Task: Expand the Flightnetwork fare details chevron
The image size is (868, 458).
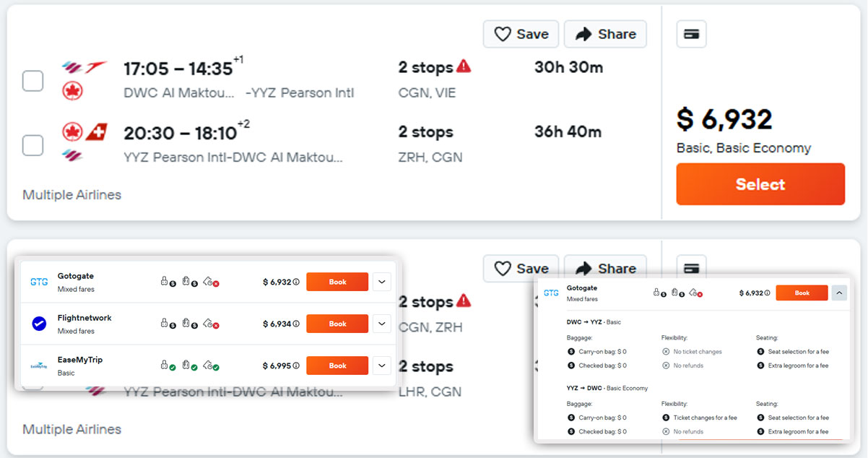Action: (x=382, y=324)
